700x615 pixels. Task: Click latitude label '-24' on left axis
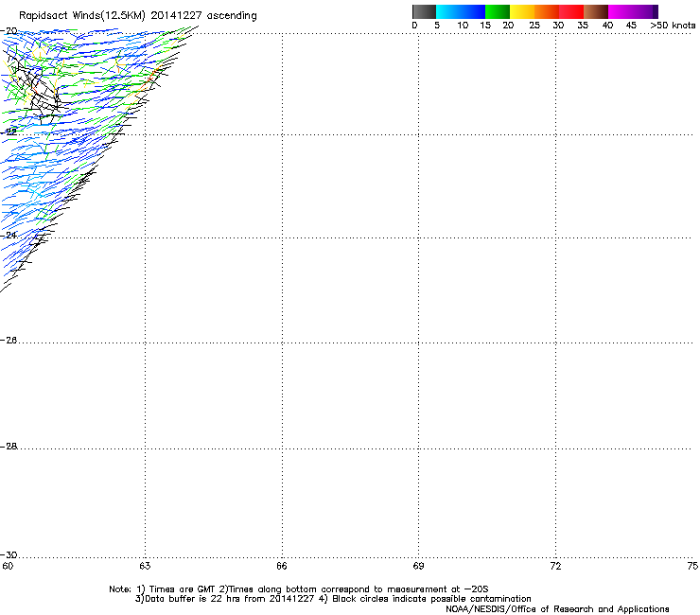9,235
